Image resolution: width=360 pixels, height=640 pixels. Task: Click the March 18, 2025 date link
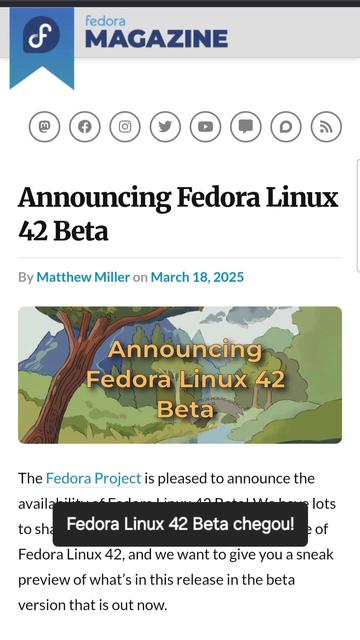197,277
